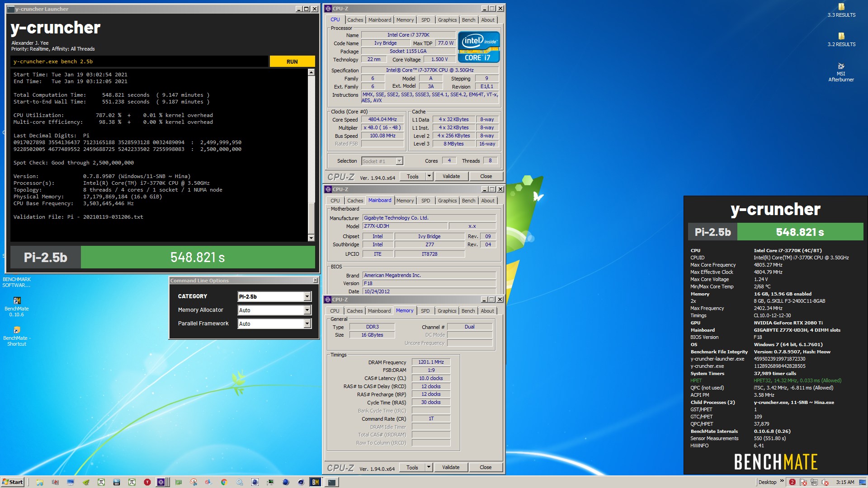Viewport: 868px width, 488px height.
Task: Open the Start menu
Action: 13,482
